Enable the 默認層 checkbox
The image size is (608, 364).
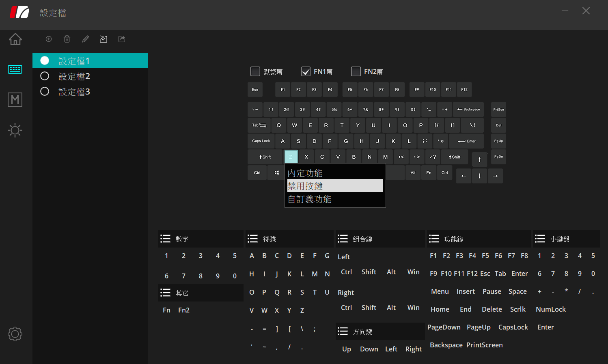coord(255,71)
